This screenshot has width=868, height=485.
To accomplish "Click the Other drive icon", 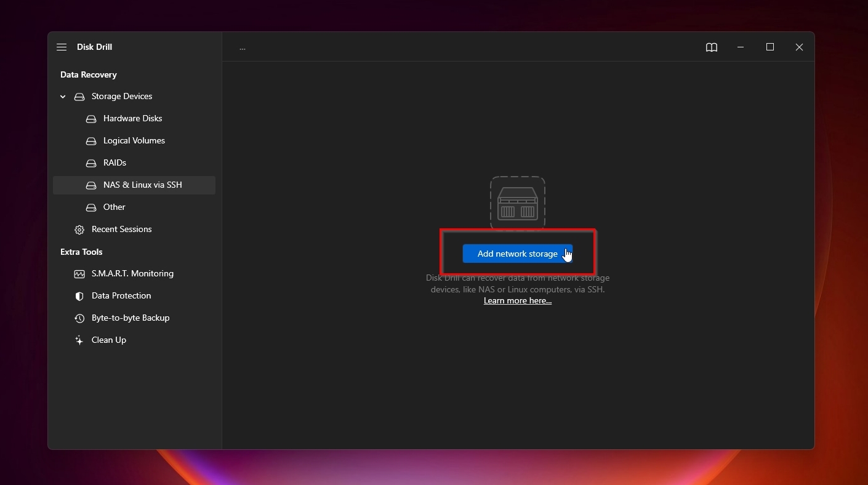I will click(91, 207).
